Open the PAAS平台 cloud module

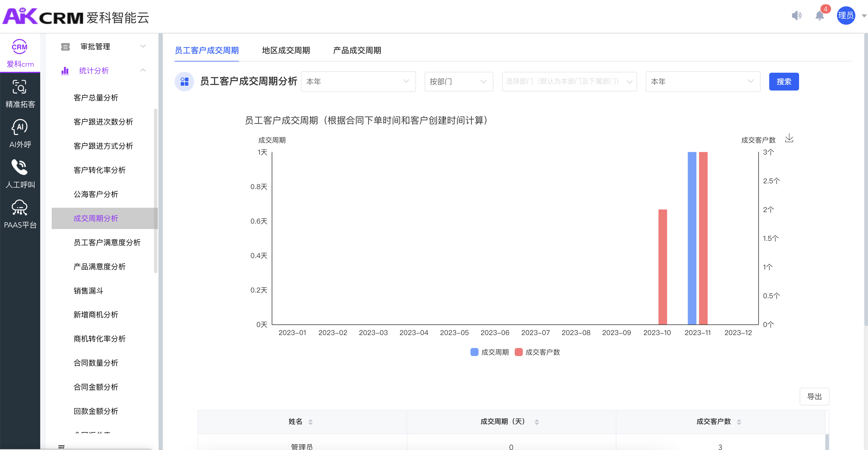click(x=20, y=214)
